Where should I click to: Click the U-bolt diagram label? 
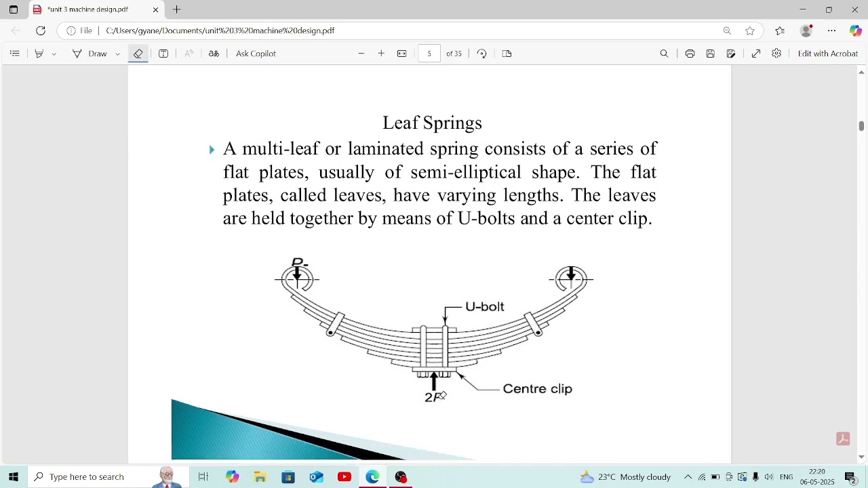(485, 307)
